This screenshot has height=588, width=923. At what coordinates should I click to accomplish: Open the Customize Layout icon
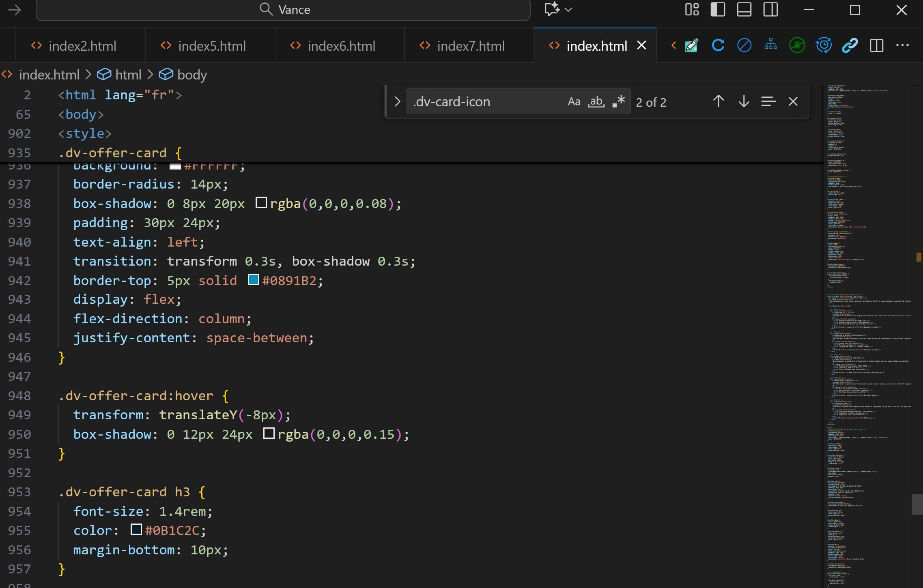tap(692, 10)
